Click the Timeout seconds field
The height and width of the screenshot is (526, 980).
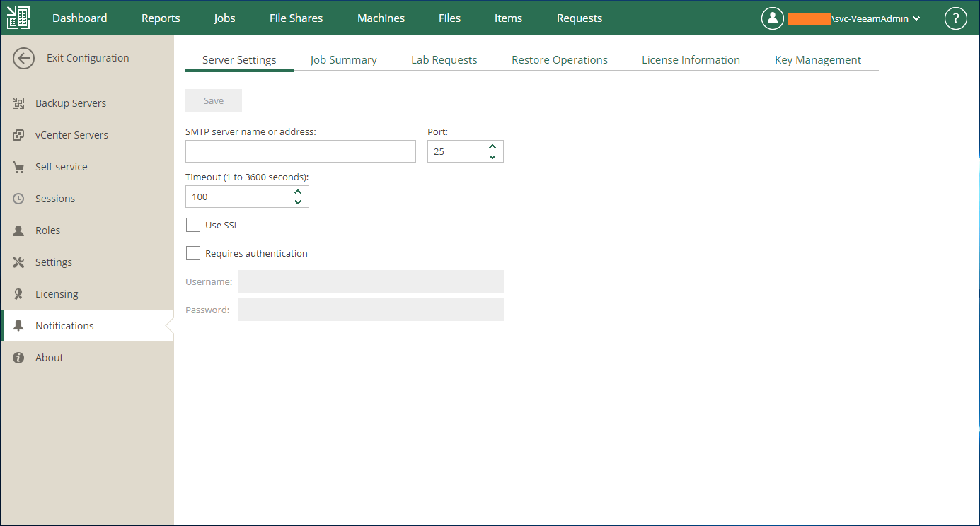pyautogui.click(x=247, y=197)
